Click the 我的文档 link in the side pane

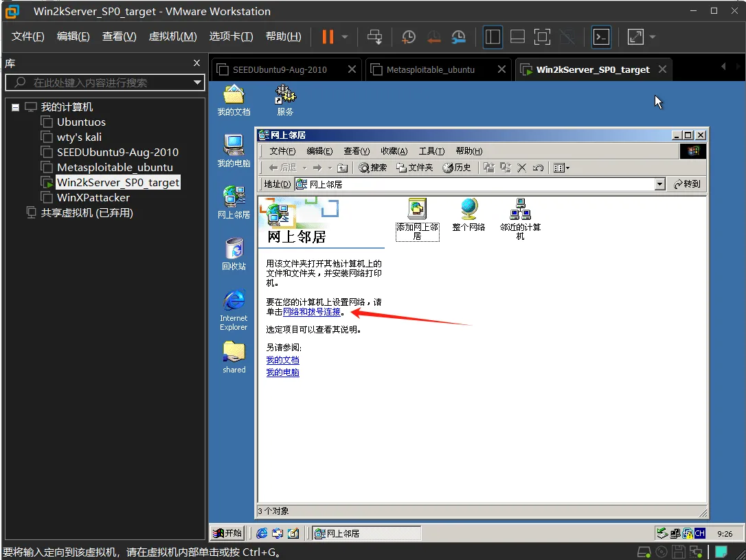coord(282,360)
